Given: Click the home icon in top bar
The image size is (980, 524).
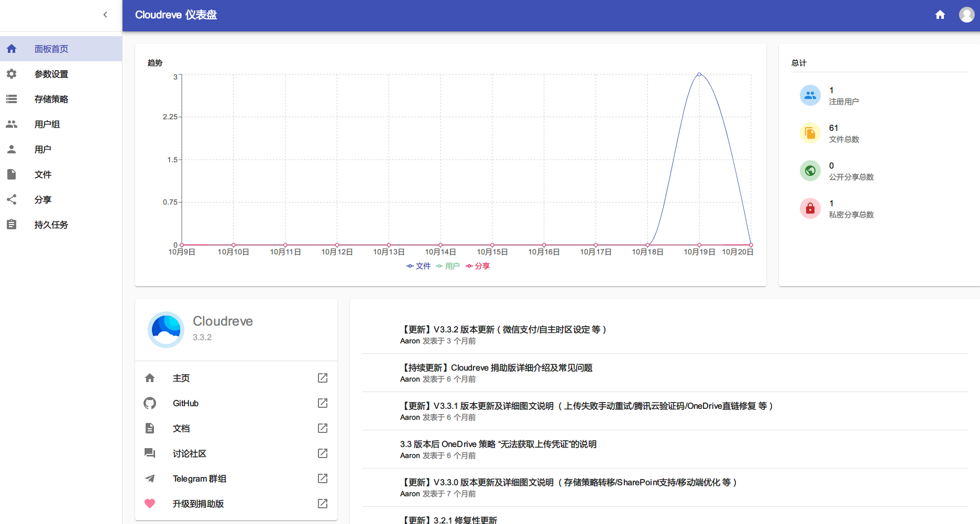Looking at the screenshot, I should coord(940,15).
